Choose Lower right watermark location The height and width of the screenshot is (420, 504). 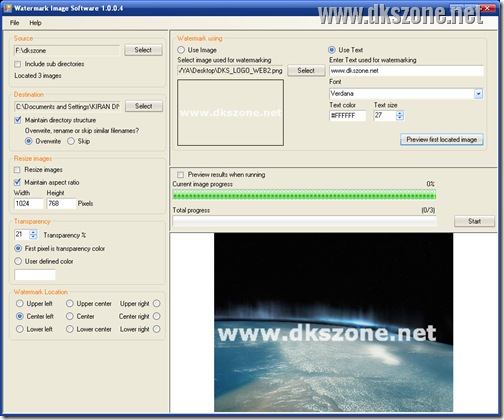tap(157, 329)
